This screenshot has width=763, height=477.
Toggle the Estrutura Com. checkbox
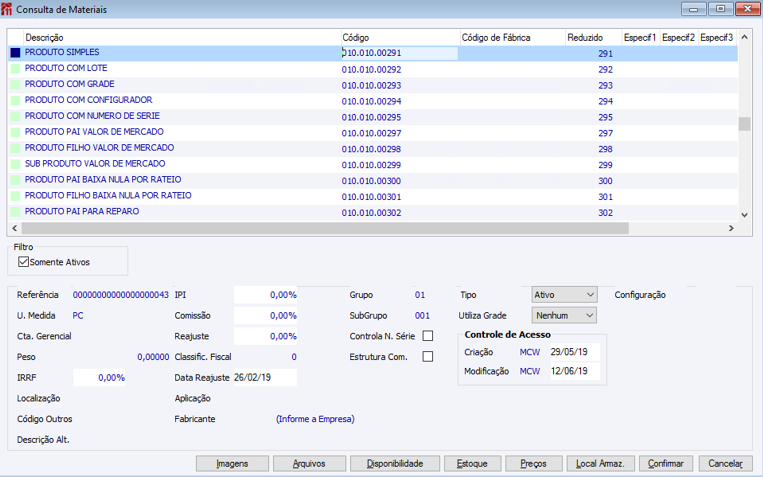(428, 357)
